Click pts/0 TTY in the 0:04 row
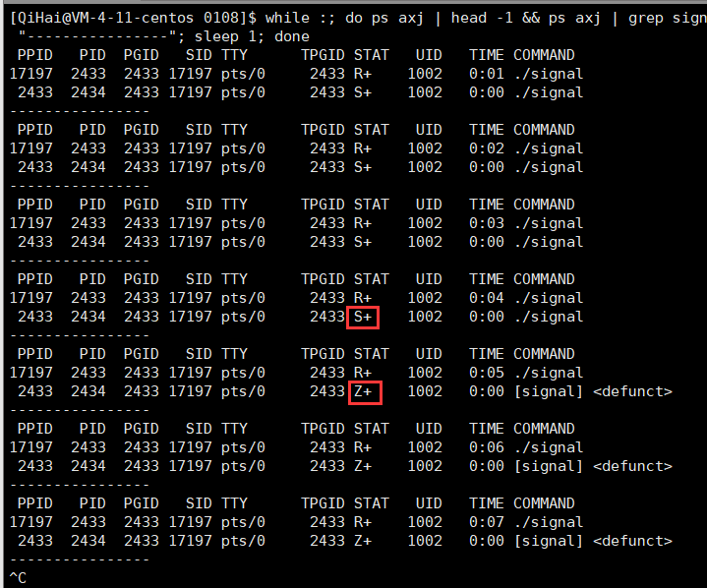This screenshot has width=707, height=588. coord(243,298)
